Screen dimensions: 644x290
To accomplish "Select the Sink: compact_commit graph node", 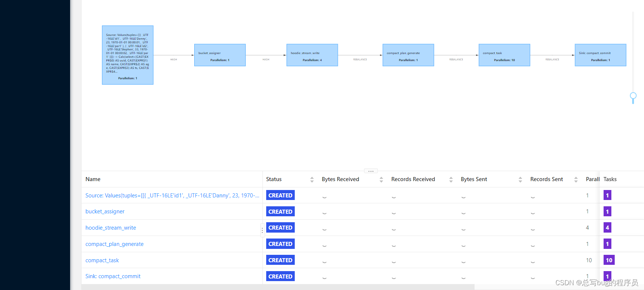I will [x=601, y=55].
